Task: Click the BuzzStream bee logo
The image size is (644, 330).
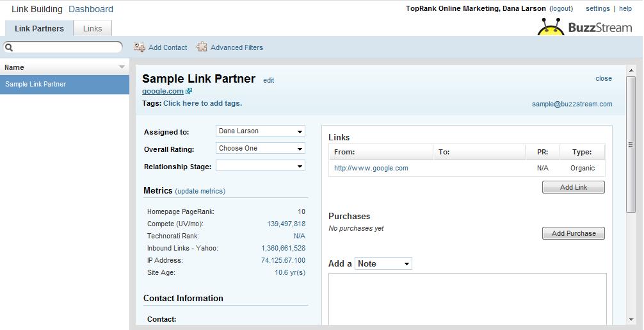Action: pos(551,27)
